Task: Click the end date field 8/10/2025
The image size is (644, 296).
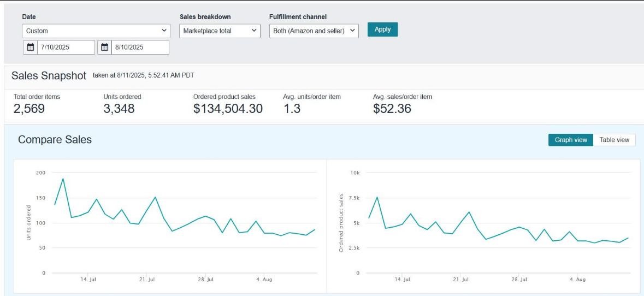Action: 140,48
